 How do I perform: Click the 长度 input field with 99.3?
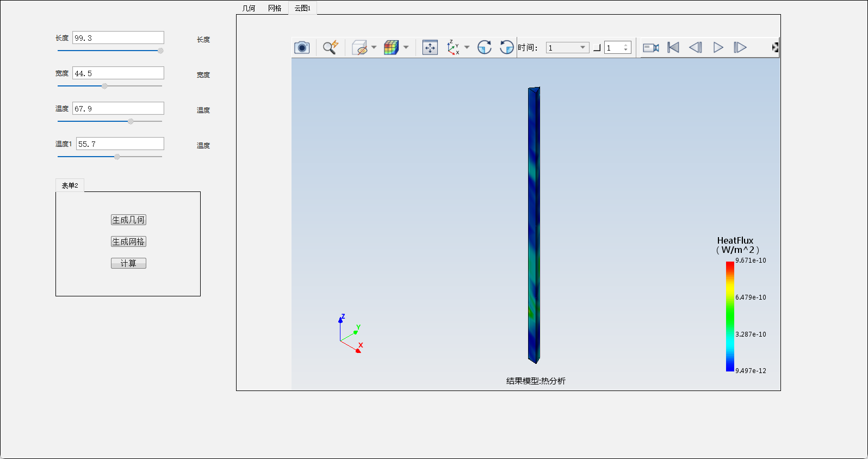[x=118, y=38]
